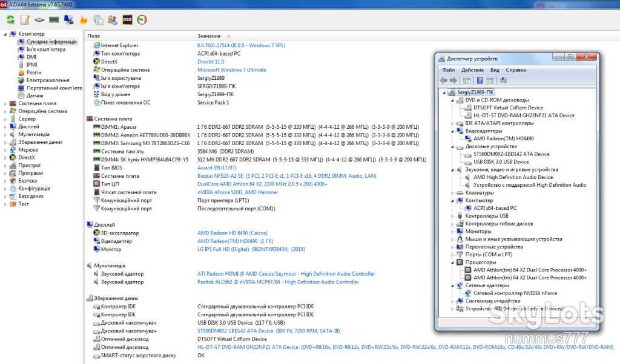The width and height of the screenshot is (620, 364).
Task: Select Сумарна інформація in the left tree
Action: click(x=51, y=42)
